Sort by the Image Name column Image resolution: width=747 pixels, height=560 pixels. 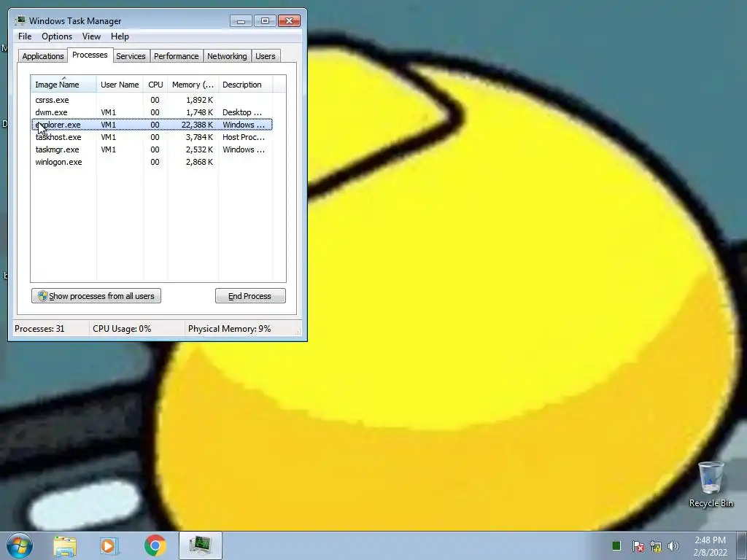64,85
